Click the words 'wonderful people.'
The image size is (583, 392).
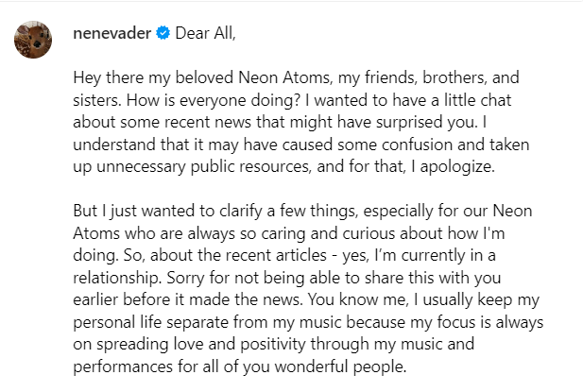(340, 366)
